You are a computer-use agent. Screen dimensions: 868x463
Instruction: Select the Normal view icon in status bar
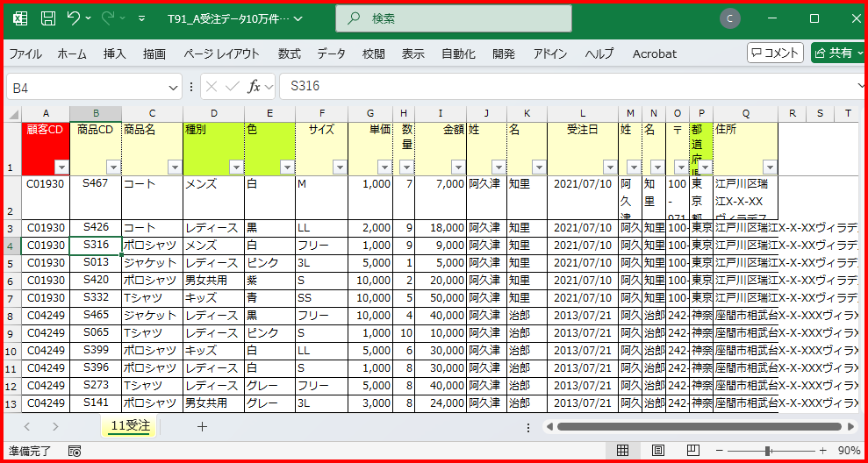click(622, 451)
